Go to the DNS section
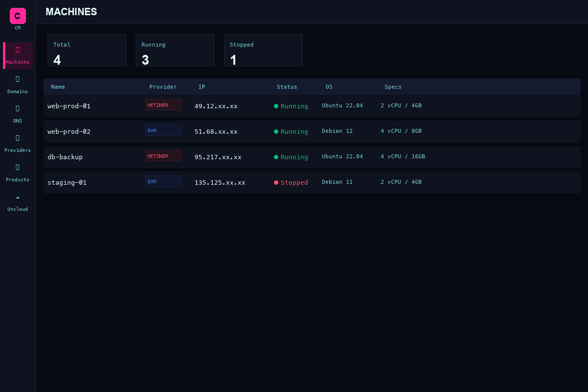This screenshot has height=392, width=588. pos(18,114)
